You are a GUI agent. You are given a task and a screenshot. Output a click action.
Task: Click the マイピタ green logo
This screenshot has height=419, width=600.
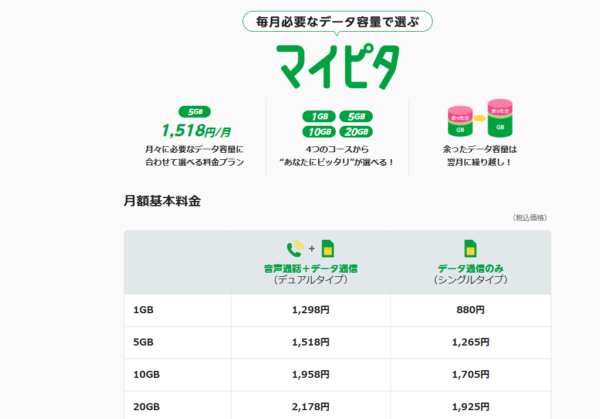[x=338, y=67]
